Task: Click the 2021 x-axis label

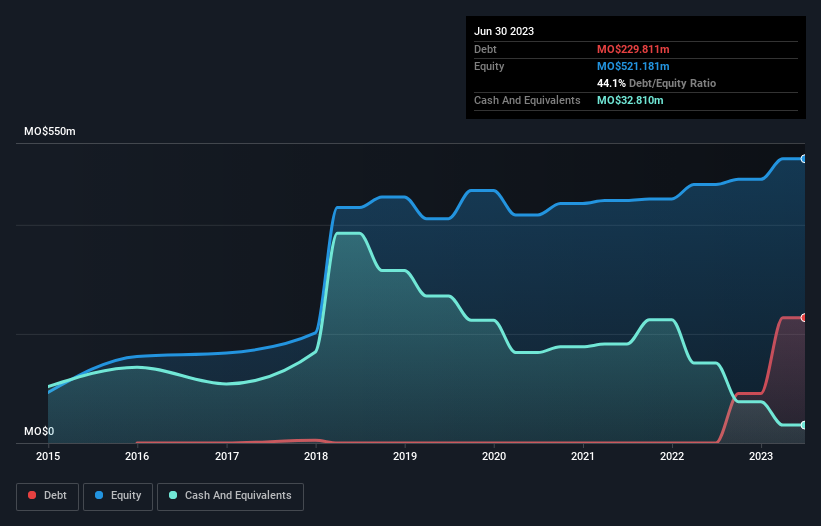Action: coord(583,456)
